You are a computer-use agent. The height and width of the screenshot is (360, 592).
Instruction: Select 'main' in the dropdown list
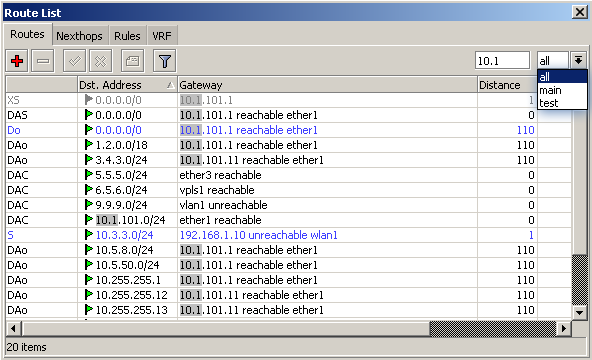tap(562, 90)
